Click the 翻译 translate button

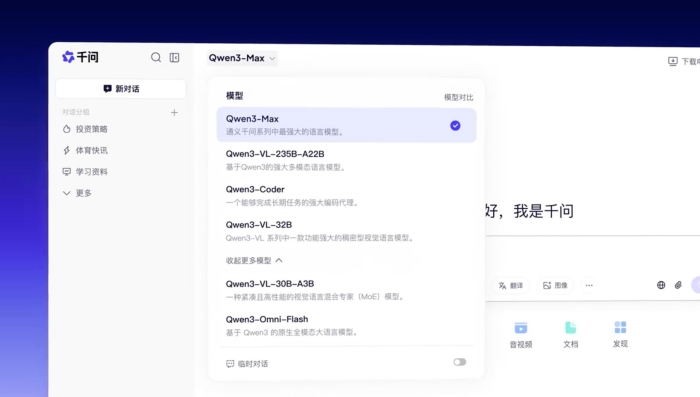coord(511,285)
